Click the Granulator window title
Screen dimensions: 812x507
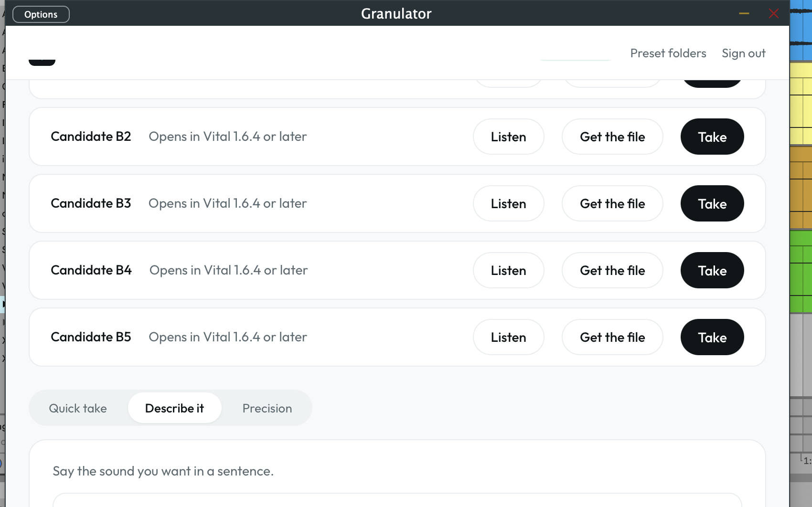pyautogui.click(x=396, y=13)
